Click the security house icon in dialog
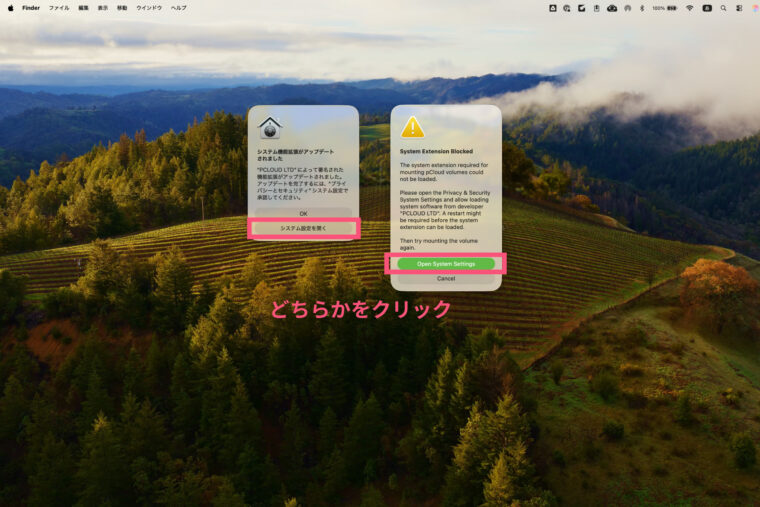This screenshot has width=760, height=507. pyautogui.click(x=270, y=128)
